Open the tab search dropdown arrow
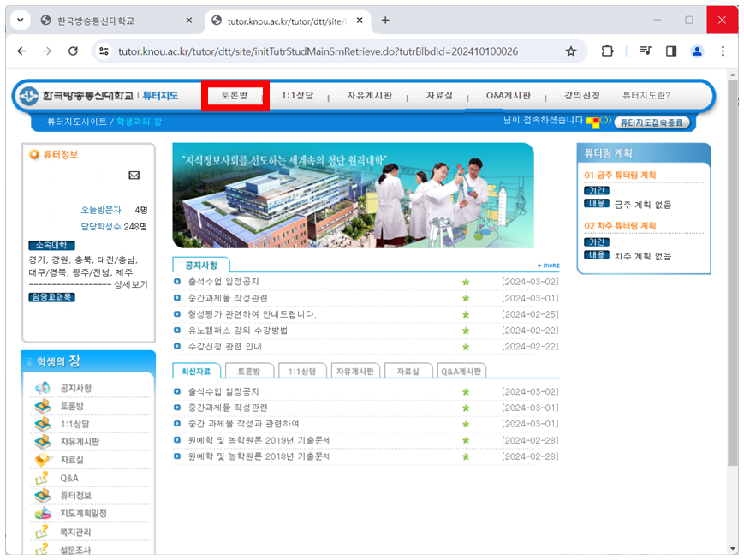Viewport: 744px width, 560px height. pyautogui.click(x=20, y=21)
